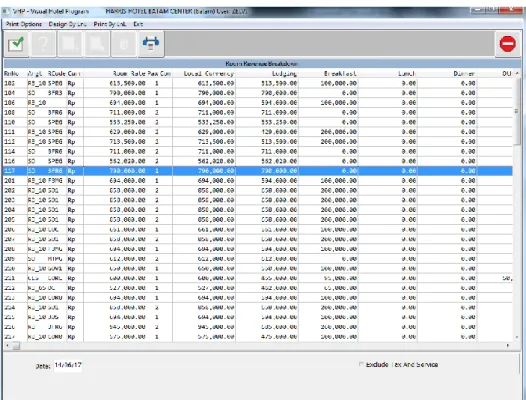Click the horizontal scrollbar left arrow
This screenshot has height=400, width=526.
click(8, 346)
